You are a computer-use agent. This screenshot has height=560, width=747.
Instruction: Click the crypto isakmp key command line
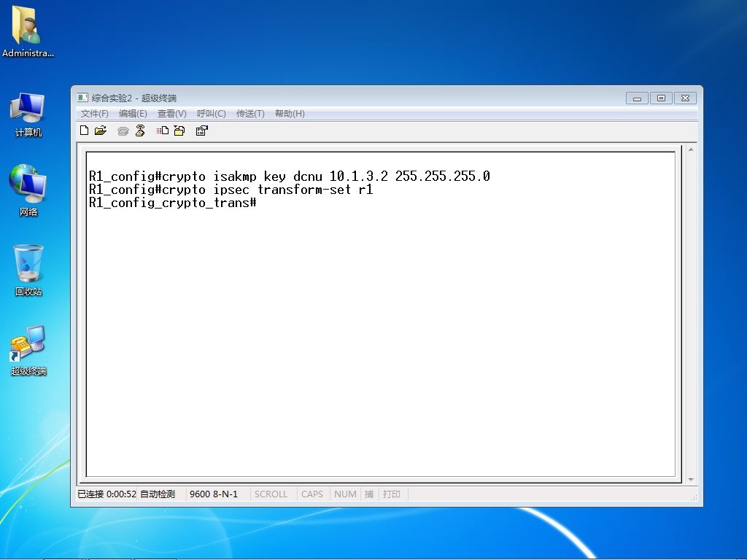point(290,176)
